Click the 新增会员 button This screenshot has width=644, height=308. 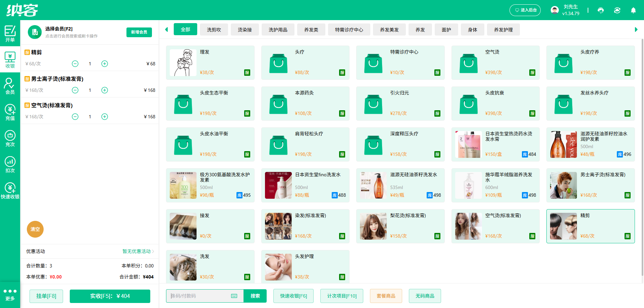click(x=139, y=32)
